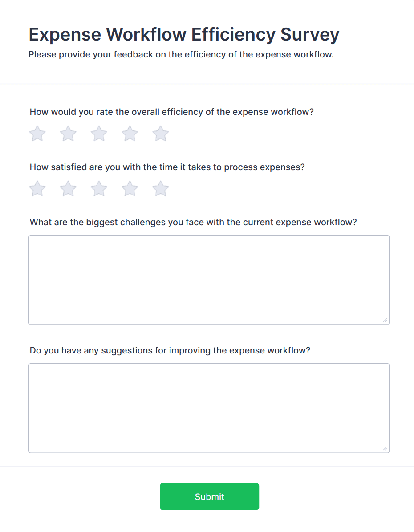Select the second star for overall efficiency
Viewport: 414px width, 532px height.
(x=68, y=133)
